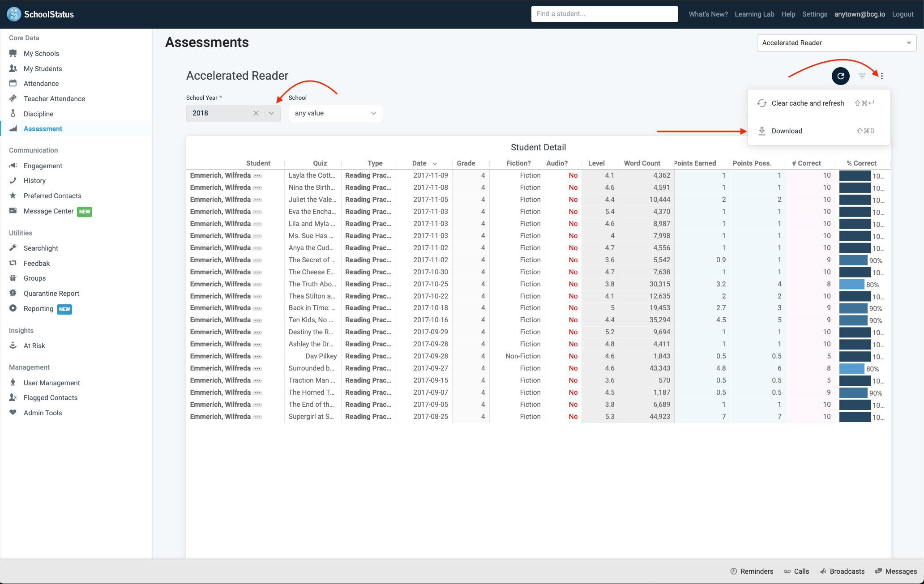Image resolution: width=924 pixels, height=584 pixels.
Task: Click the quiz cell Dav Pilkey
Action: pyautogui.click(x=321, y=356)
